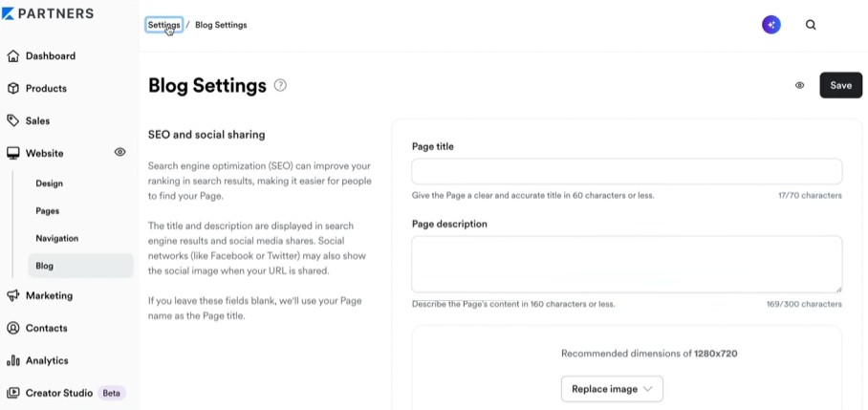Save the blog settings
The height and width of the screenshot is (410, 868).
pyautogui.click(x=841, y=85)
